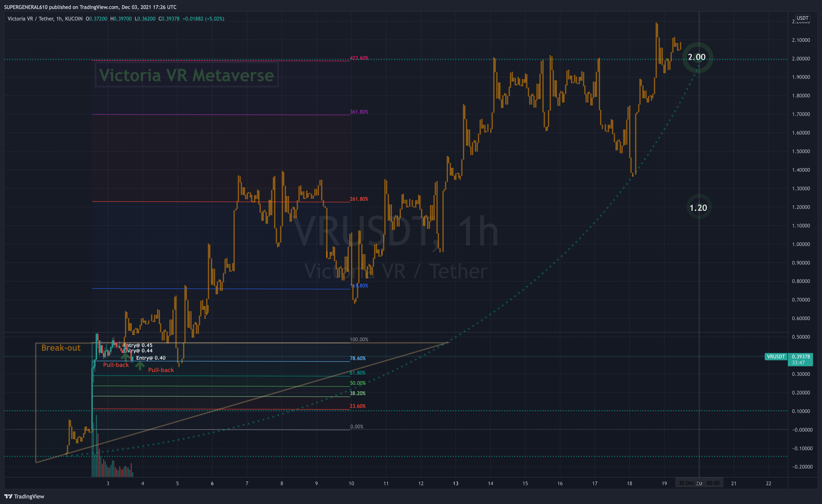The image size is (822, 504).
Task: Select the 0.00% Fibonacci level label
Action: point(357,427)
